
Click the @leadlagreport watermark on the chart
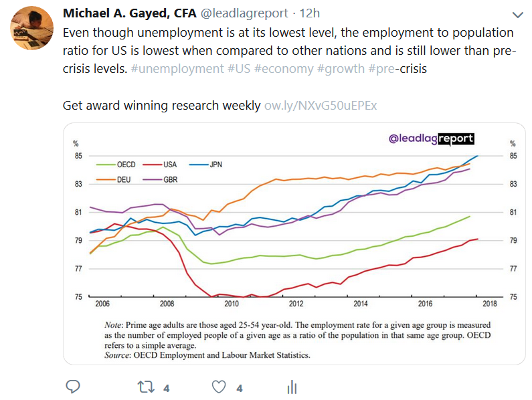431,138
